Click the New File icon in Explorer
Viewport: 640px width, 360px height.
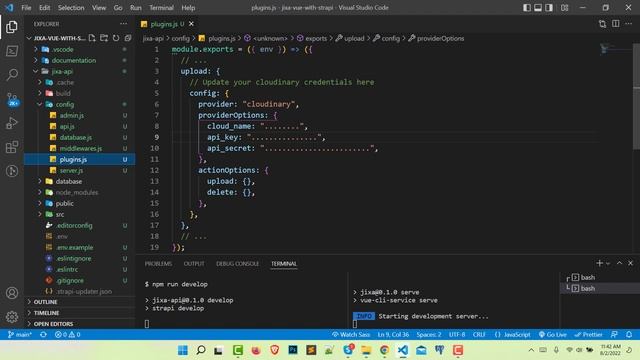(92, 38)
